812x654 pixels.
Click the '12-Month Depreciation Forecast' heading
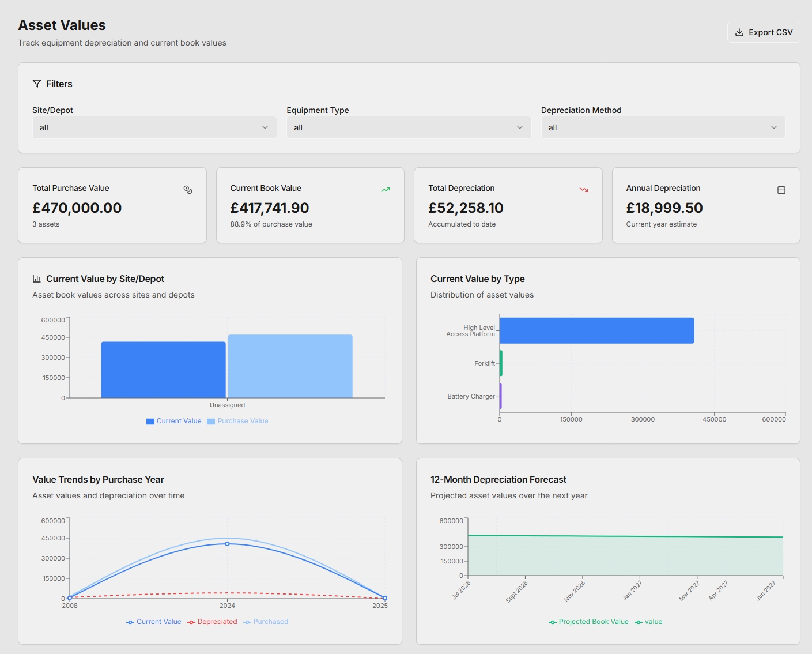pos(498,479)
